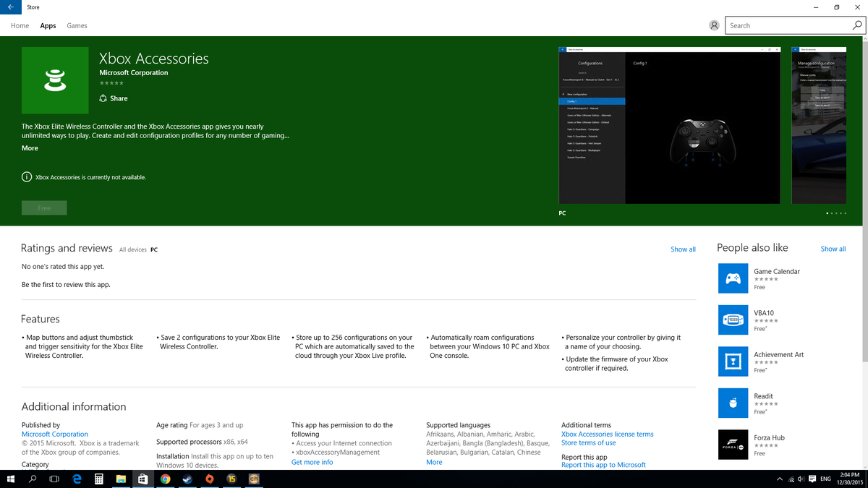Click the screenshot pagination dots

[835, 213]
